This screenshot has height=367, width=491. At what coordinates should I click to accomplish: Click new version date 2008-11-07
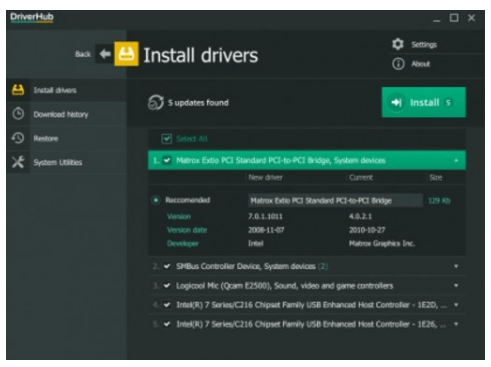266,230
